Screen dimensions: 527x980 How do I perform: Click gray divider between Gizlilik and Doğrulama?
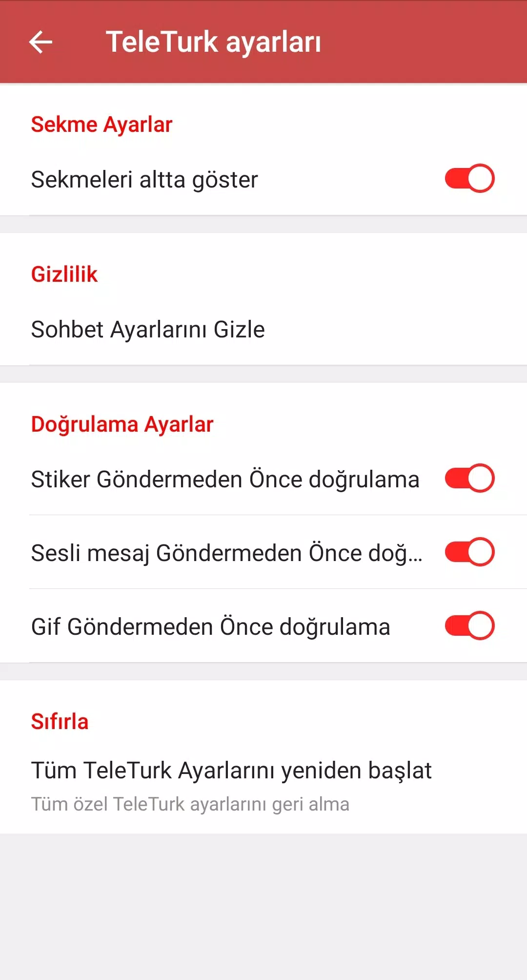click(263, 374)
